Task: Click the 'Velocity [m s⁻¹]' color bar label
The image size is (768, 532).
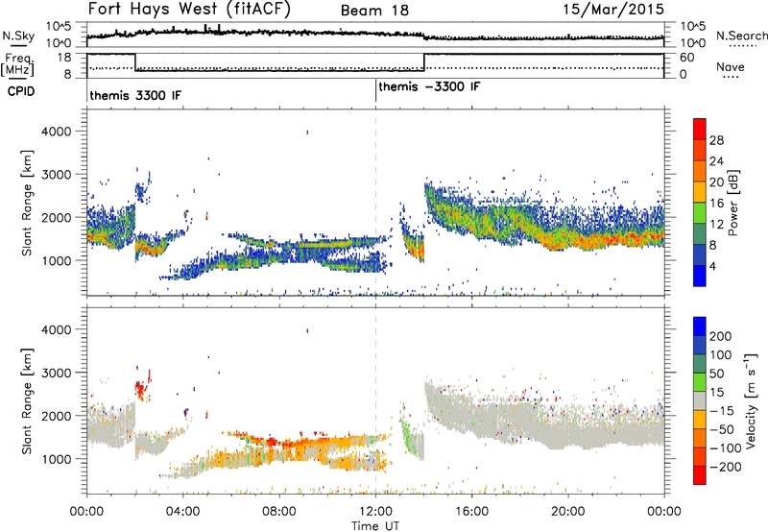Action: 750,400
